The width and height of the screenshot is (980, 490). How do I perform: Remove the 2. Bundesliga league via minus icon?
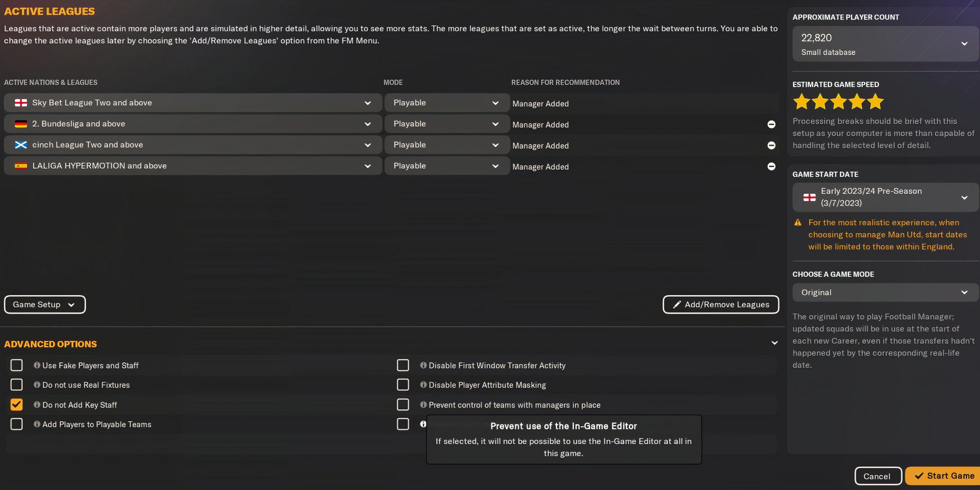point(772,124)
